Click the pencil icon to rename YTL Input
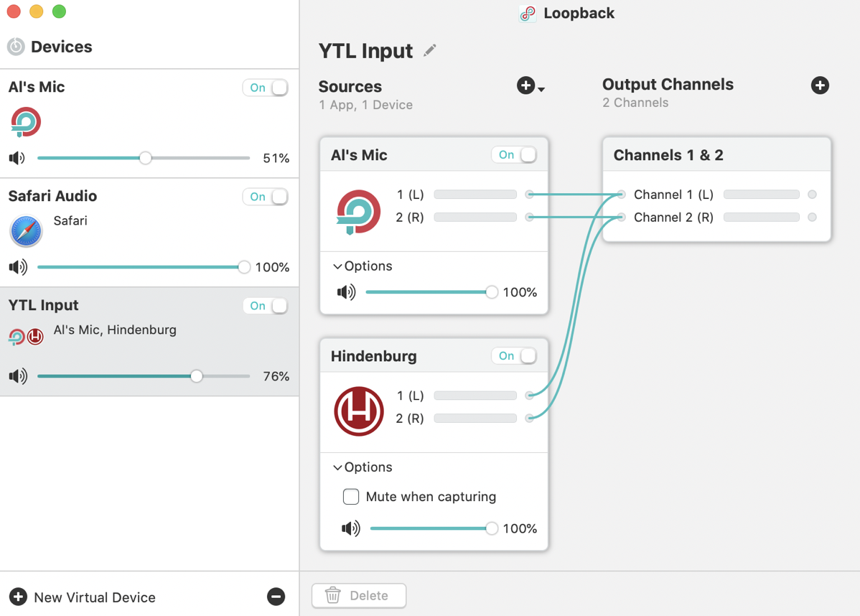Viewport: 860px width, 616px height. pyautogui.click(x=429, y=50)
